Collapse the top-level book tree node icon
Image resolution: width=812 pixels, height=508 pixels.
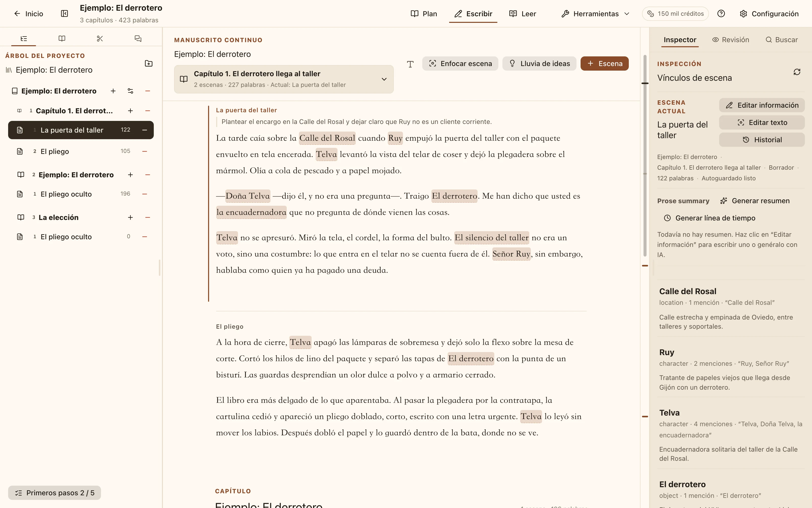[14, 91]
